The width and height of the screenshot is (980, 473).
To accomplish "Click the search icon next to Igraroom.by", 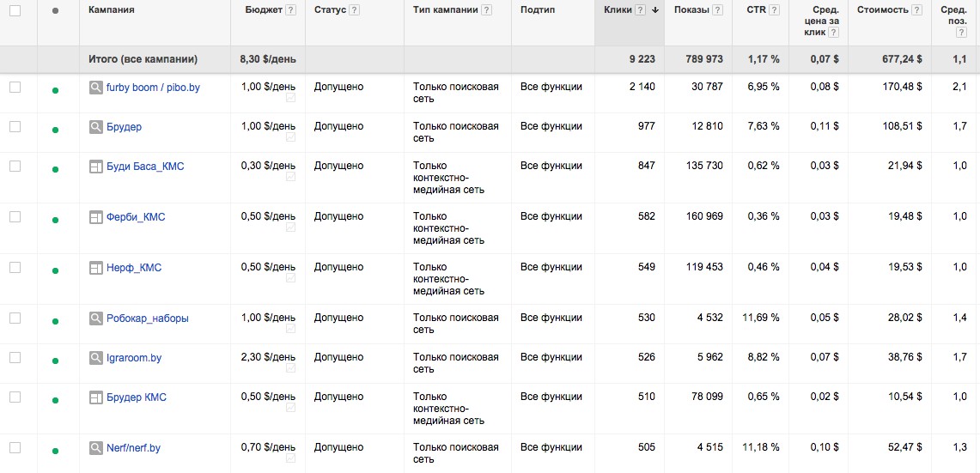I will coord(96,359).
